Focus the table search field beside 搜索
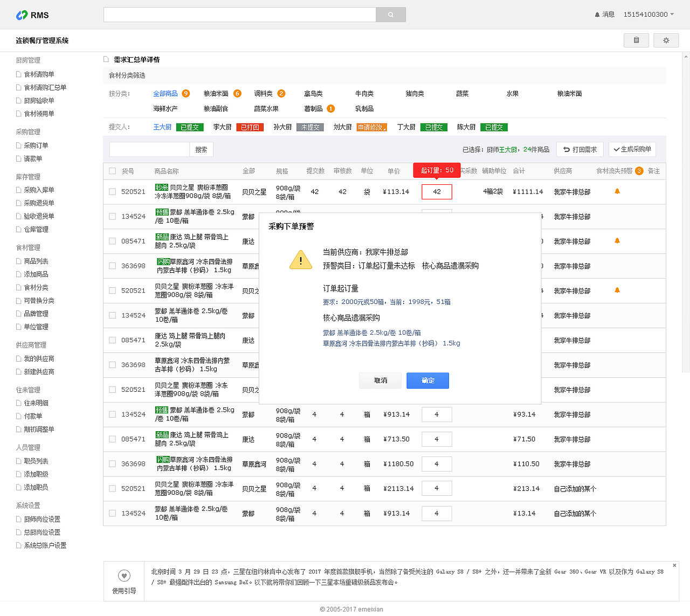690x616 pixels. pos(149,149)
